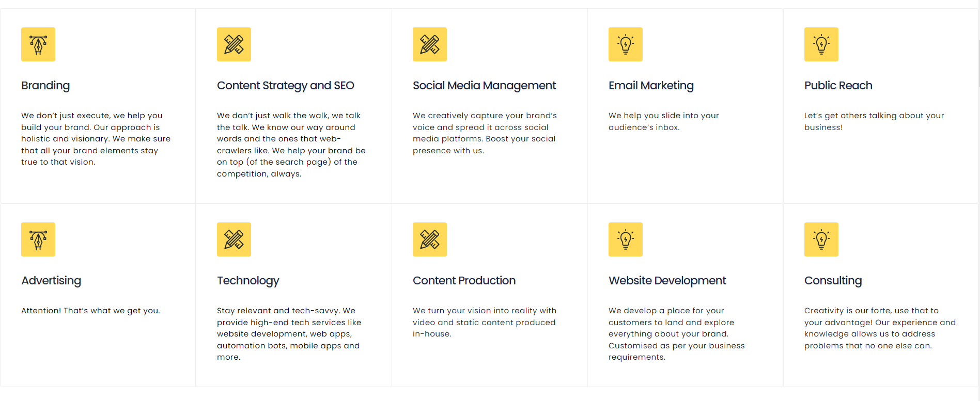Select the Public Reach heading

click(838, 86)
